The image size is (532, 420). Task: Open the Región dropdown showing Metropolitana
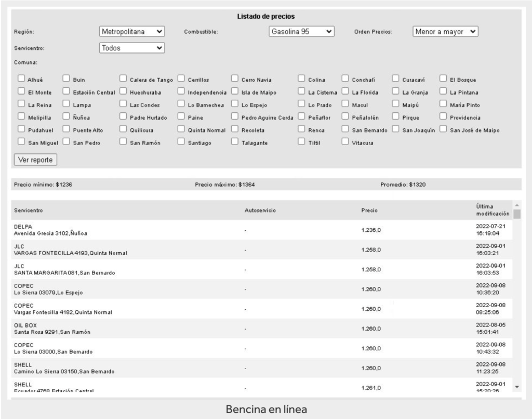tap(132, 32)
